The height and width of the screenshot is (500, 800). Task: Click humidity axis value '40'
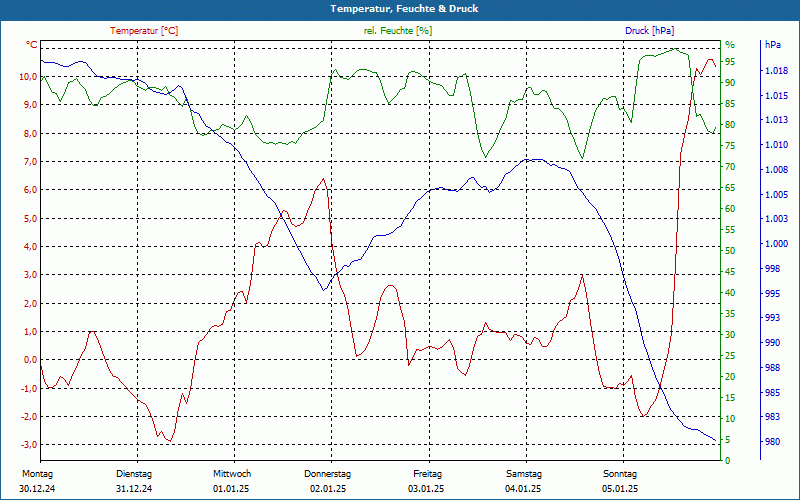click(730, 292)
